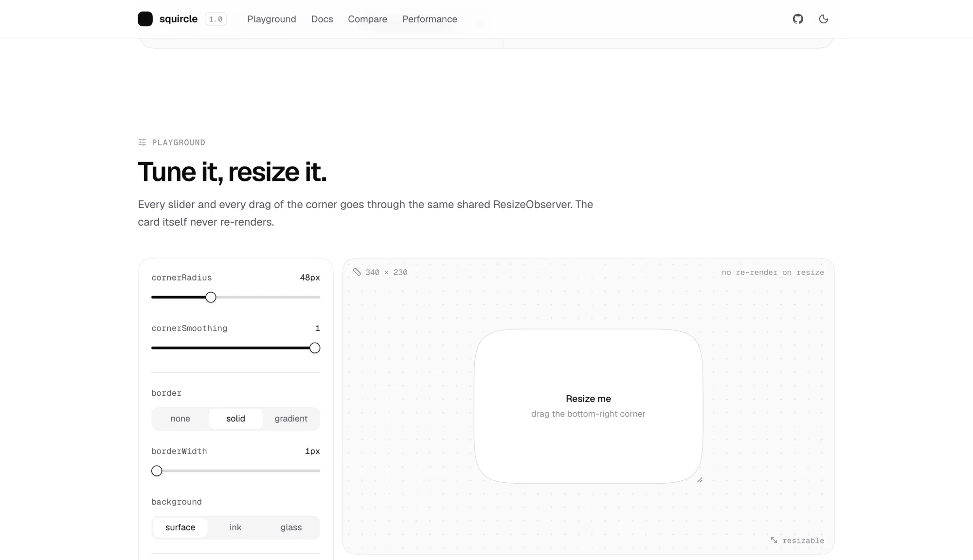The width and height of the screenshot is (973, 560).
Task: Open the Playground nav item
Action: point(271,19)
